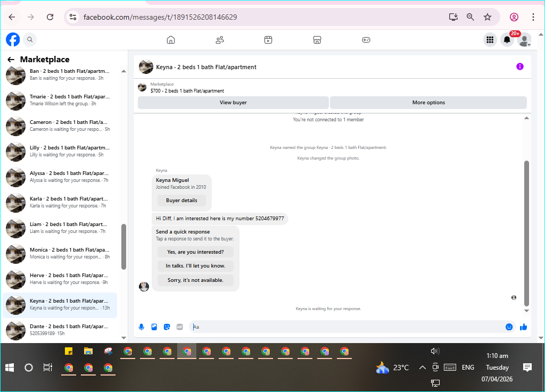545x392 pixels.
Task: Click Keyna's avatar beside quick responses
Action: [x=144, y=287]
